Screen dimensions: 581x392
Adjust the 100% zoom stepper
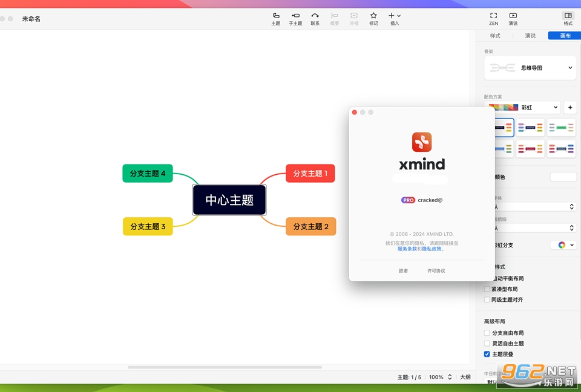[x=450, y=377]
